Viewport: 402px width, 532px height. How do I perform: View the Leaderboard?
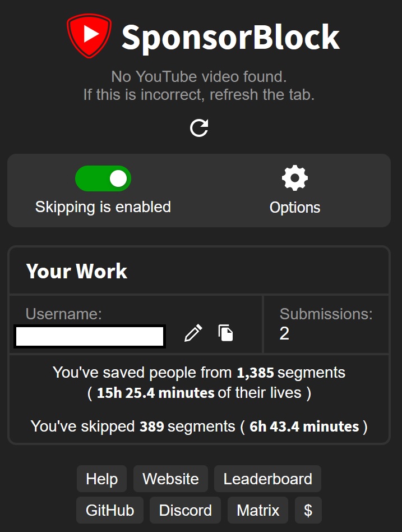(x=267, y=479)
